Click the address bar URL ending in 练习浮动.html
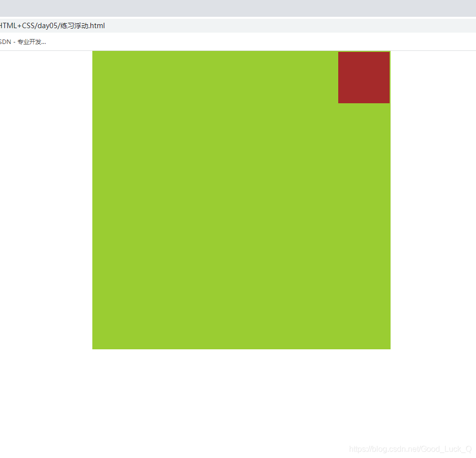The image size is (476, 458). point(52,26)
